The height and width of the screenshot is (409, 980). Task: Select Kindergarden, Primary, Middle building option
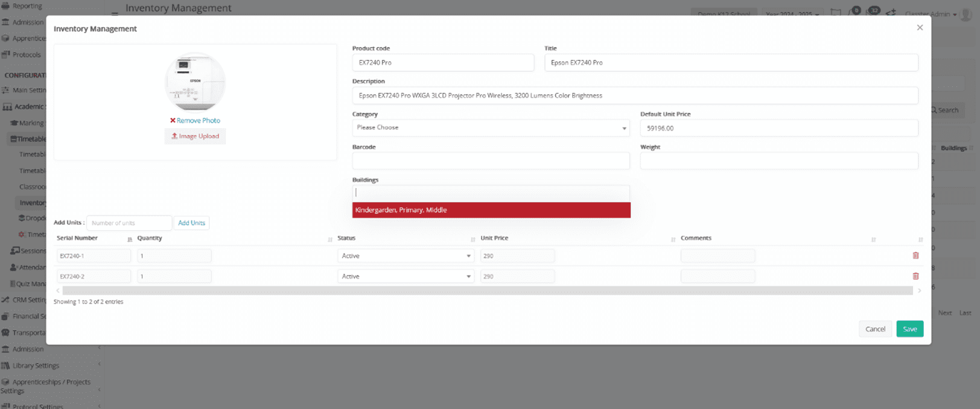coord(491,210)
